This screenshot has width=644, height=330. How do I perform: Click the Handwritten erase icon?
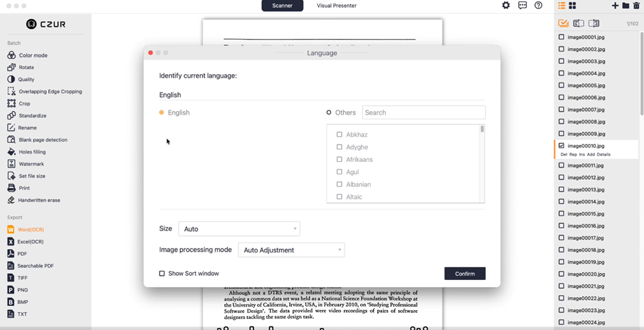point(11,200)
